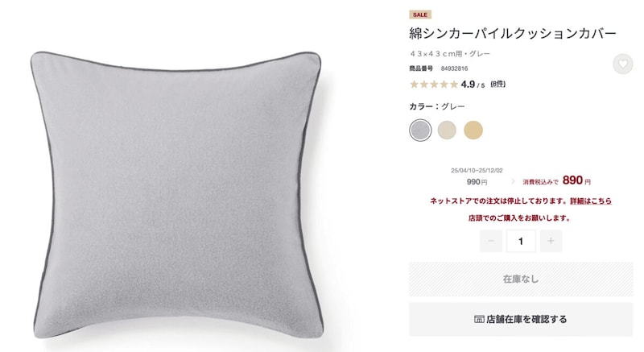
Task: Open the 詳細はこちら details link
Action: pyautogui.click(x=591, y=201)
